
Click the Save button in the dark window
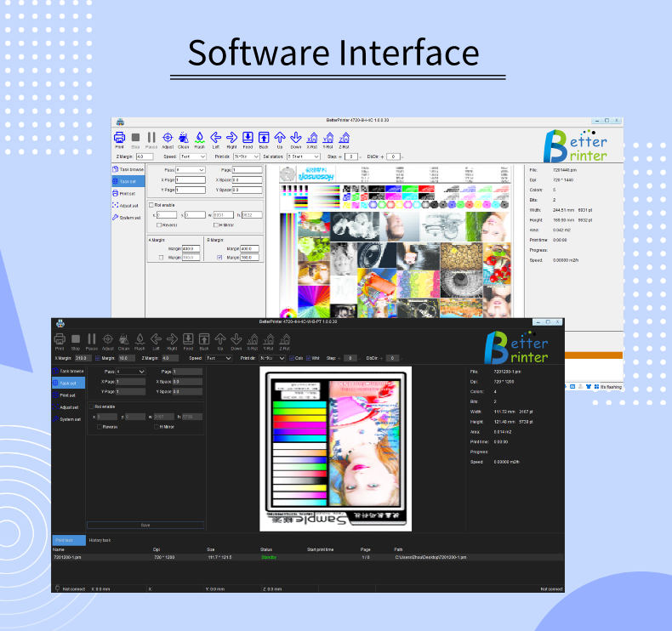click(145, 525)
